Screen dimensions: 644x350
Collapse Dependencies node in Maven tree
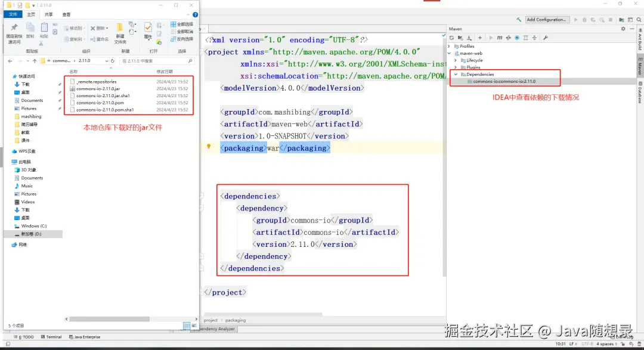click(x=456, y=75)
